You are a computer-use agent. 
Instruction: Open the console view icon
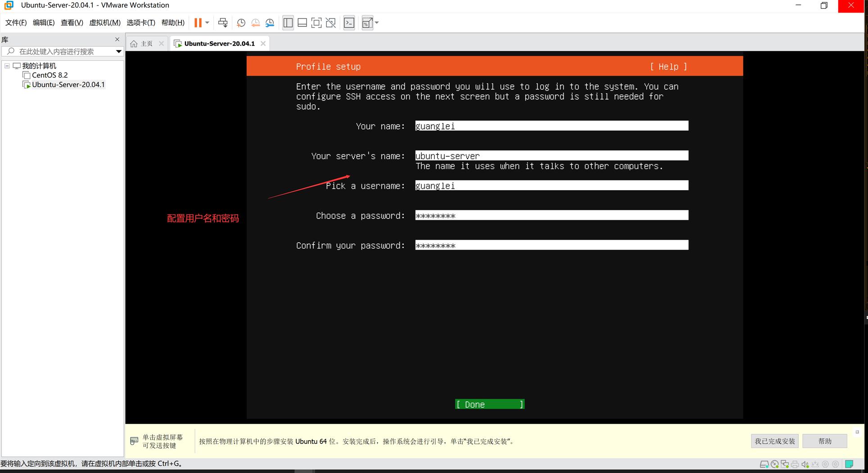[x=349, y=23]
